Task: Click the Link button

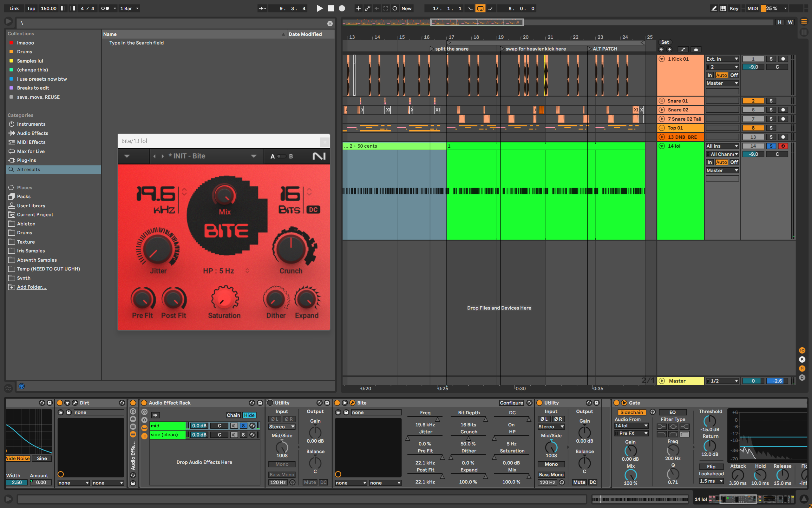Action: 14,8
